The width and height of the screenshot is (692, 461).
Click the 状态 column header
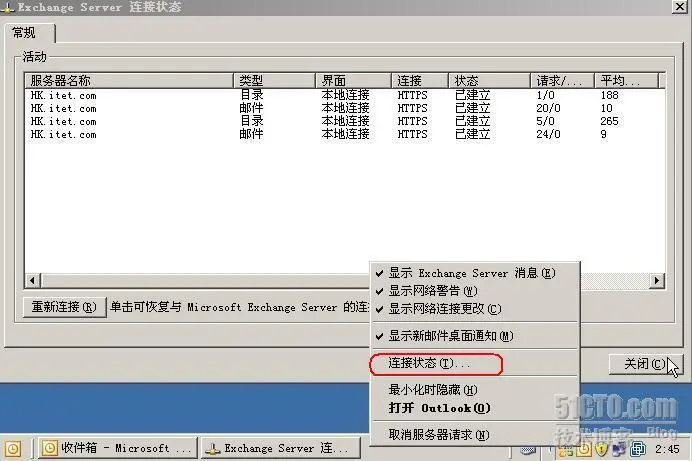pos(489,81)
